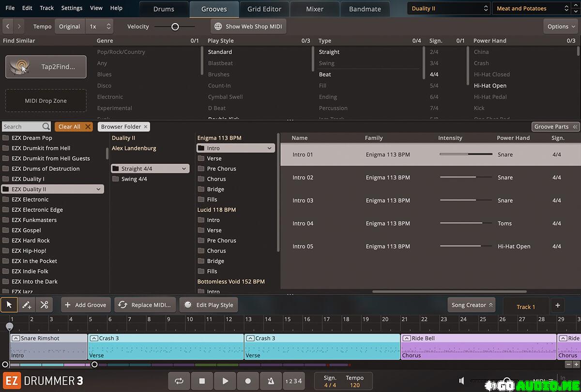Image resolution: width=581 pixels, height=392 pixels.
Task: Filter by Beat type
Action: coord(325,75)
